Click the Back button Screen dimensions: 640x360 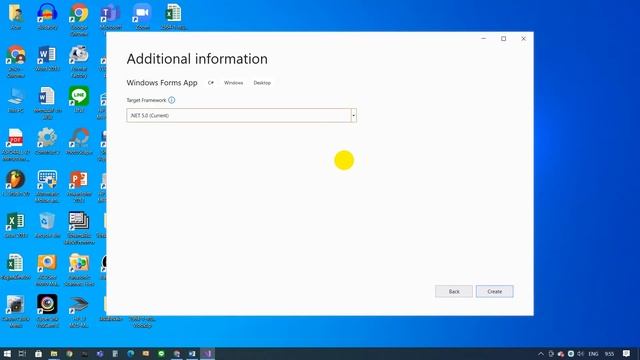(x=454, y=291)
